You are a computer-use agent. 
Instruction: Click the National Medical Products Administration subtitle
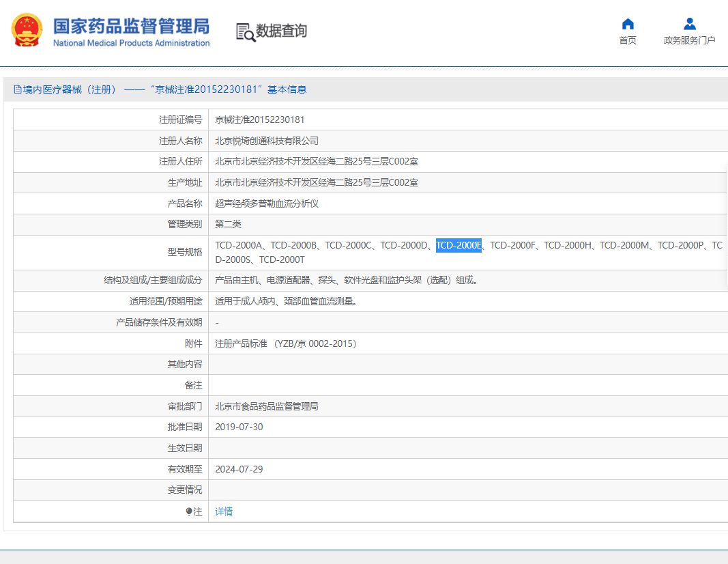[x=132, y=43]
